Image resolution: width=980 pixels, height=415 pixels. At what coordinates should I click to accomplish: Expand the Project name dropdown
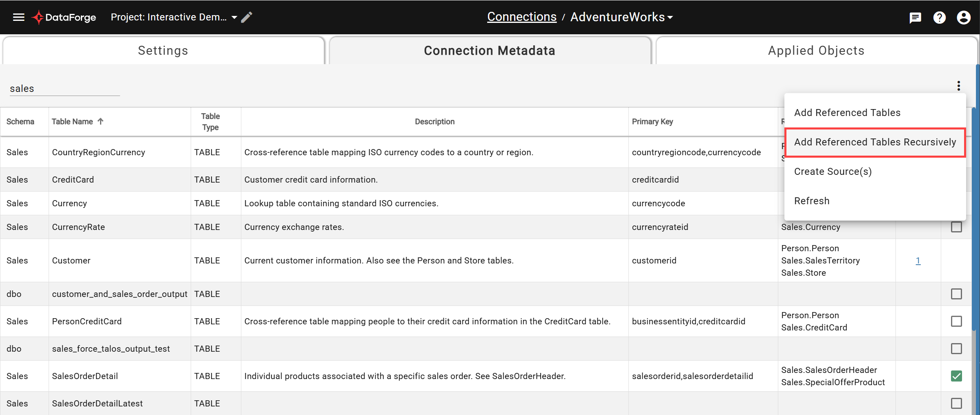pos(234,17)
